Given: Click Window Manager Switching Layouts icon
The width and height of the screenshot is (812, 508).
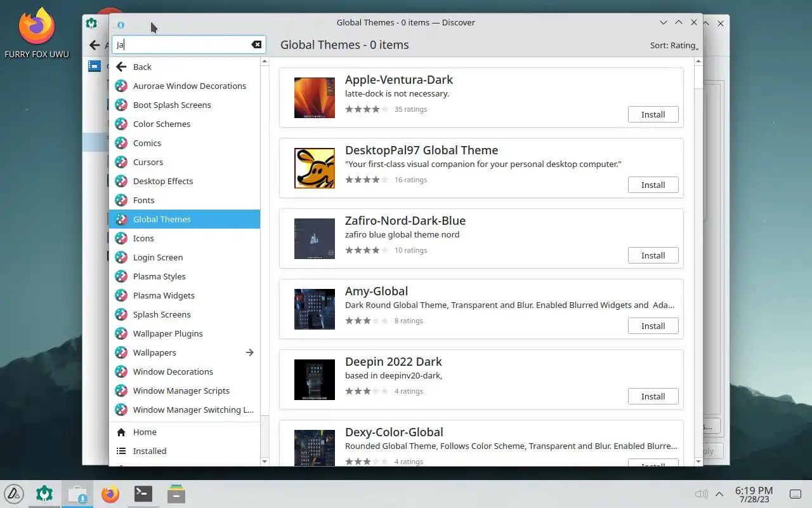Looking at the screenshot, I should tap(121, 410).
